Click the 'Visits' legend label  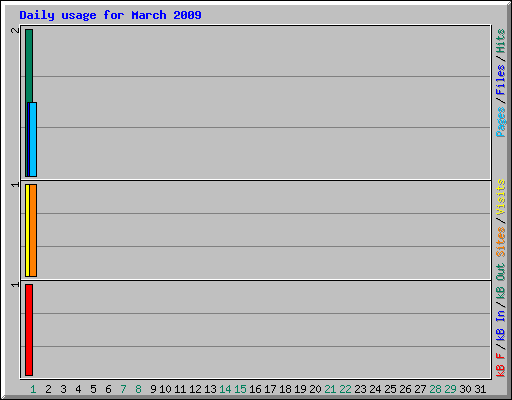pos(500,197)
